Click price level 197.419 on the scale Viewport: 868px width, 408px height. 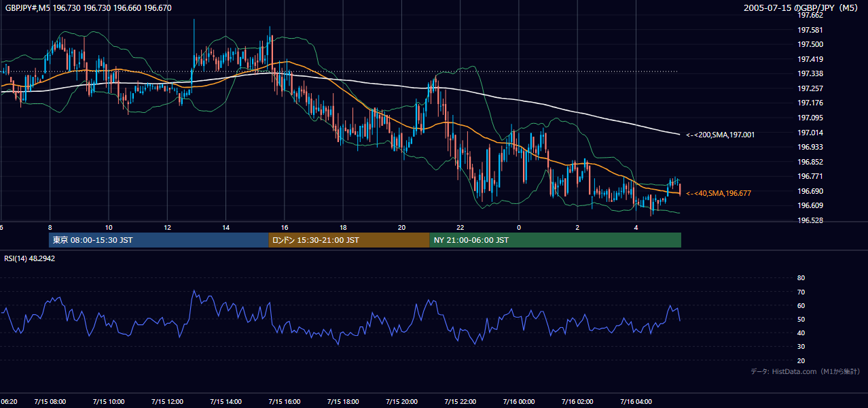(810, 59)
